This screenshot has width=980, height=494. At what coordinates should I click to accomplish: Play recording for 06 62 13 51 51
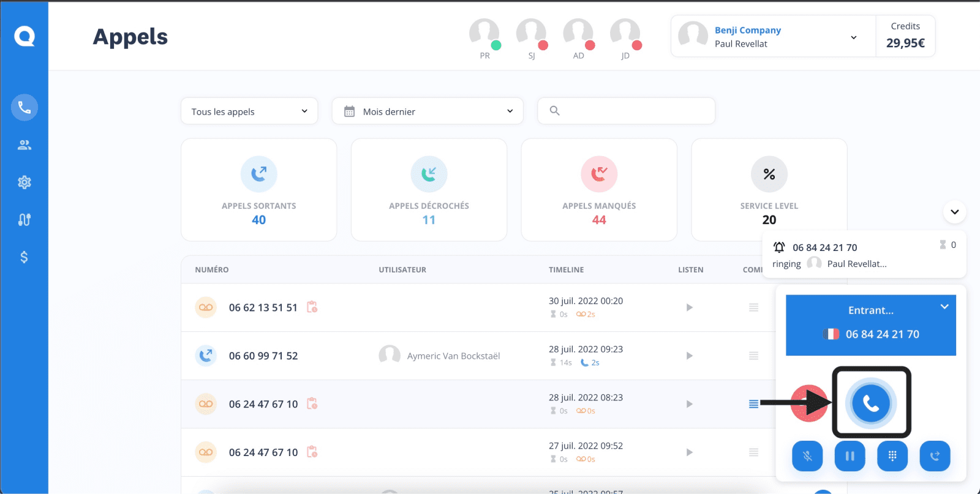pyautogui.click(x=690, y=307)
